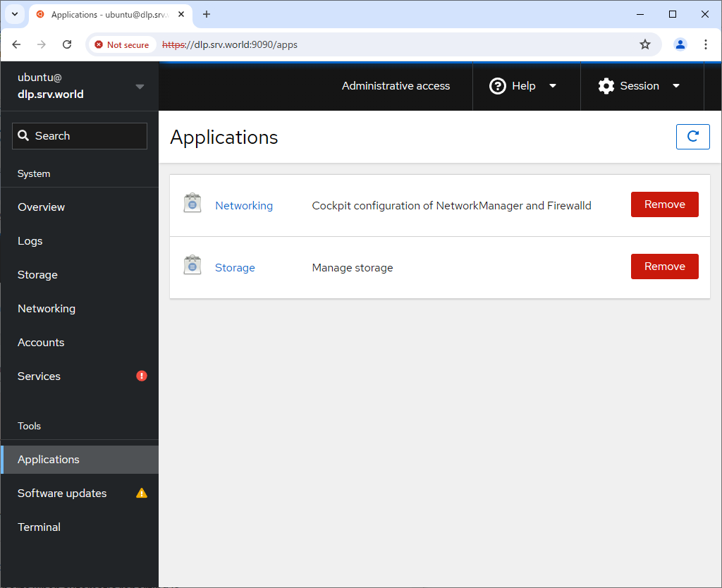Click the Networking app package icon
The width and height of the screenshot is (722, 588).
[192, 202]
